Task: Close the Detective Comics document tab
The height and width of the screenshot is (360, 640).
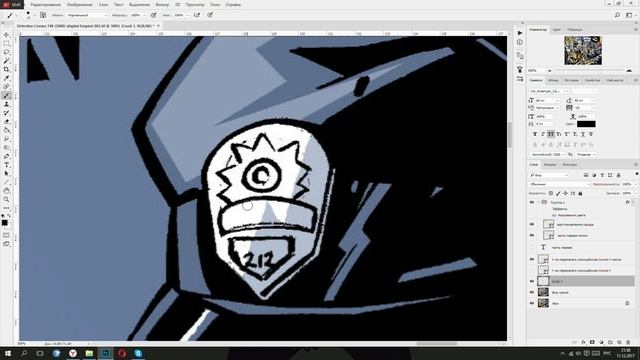Action: 158,26
